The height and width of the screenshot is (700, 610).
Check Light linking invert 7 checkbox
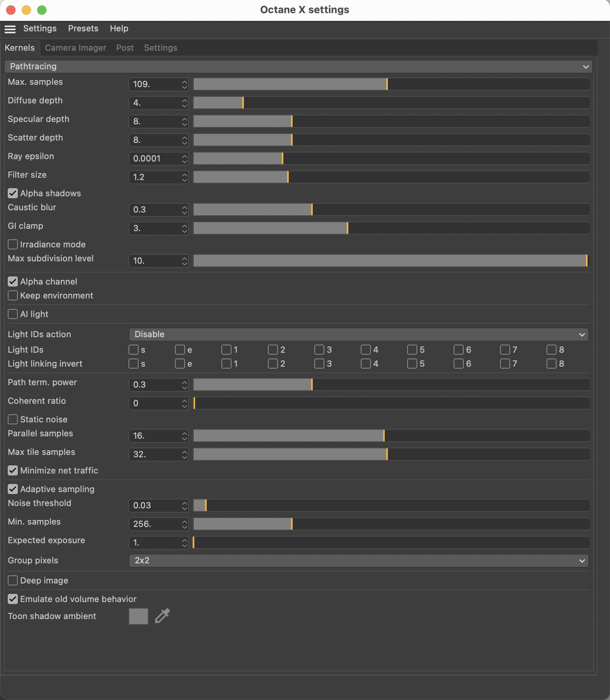505,364
